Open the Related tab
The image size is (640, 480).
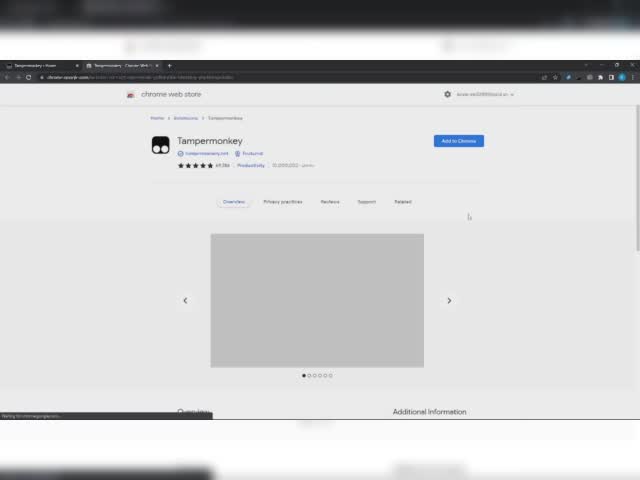[x=403, y=202]
